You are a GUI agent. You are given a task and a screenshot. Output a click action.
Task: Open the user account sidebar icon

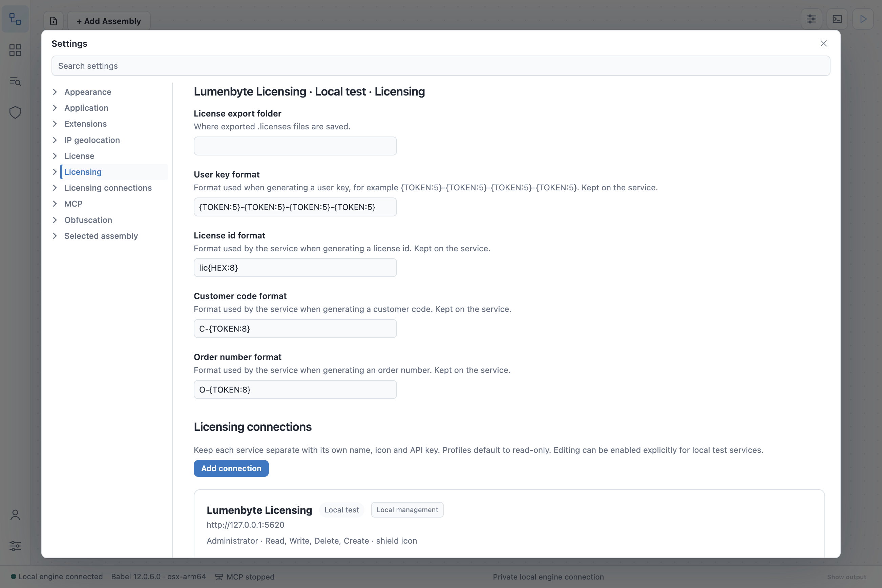pyautogui.click(x=15, y=515)
